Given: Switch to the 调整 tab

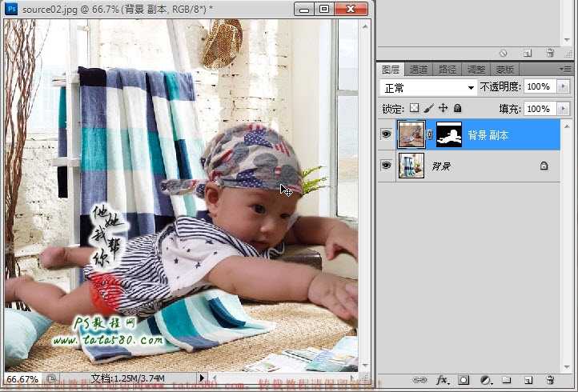Looking at the screenshot, I should 476,70.
